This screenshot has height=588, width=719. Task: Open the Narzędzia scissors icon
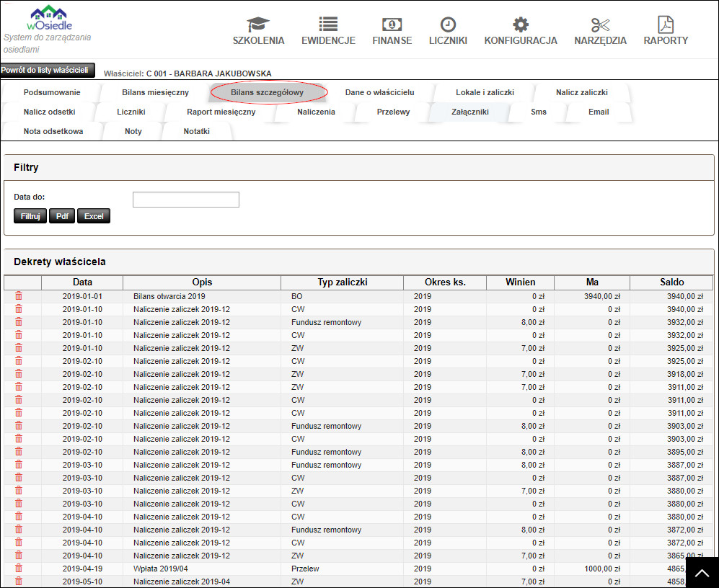click(600, 24)
